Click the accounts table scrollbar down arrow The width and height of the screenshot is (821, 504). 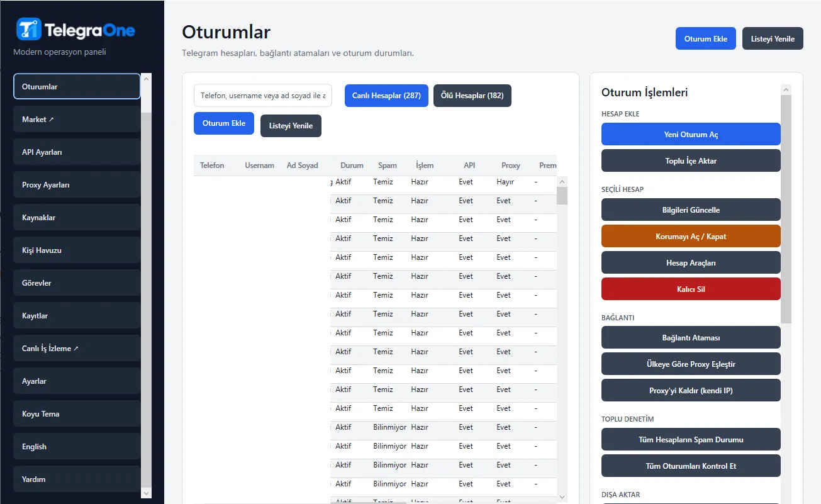coord(562,497)
